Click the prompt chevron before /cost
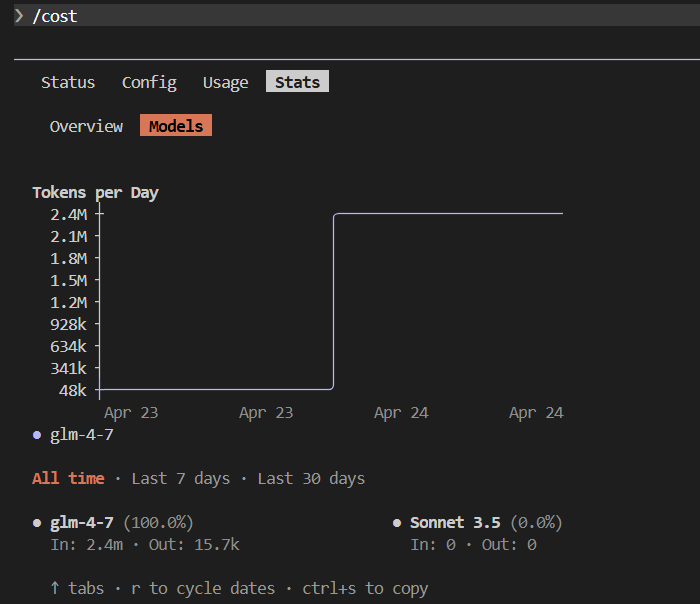This screenshot has width=700, height=604. 19,16
